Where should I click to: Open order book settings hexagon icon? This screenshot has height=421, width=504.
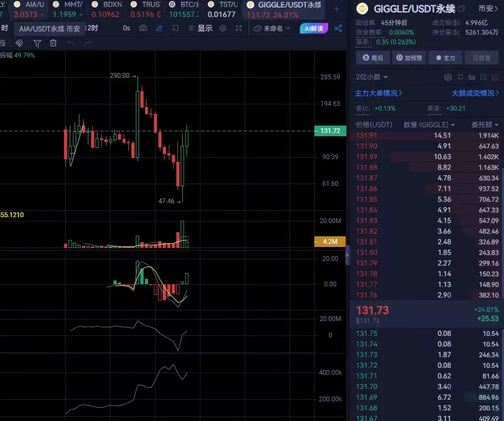[448, 77]
